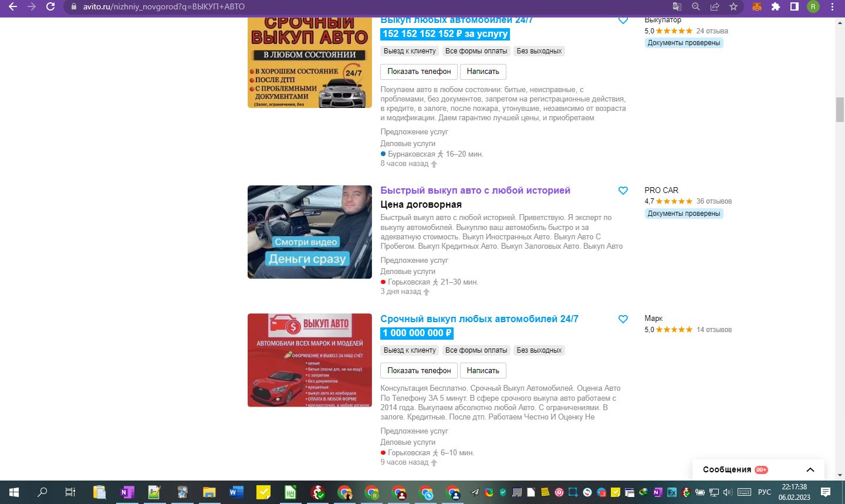Screen dimensions: 845x504
Task: Open the Google Translate page option
Action: (677, 6)
